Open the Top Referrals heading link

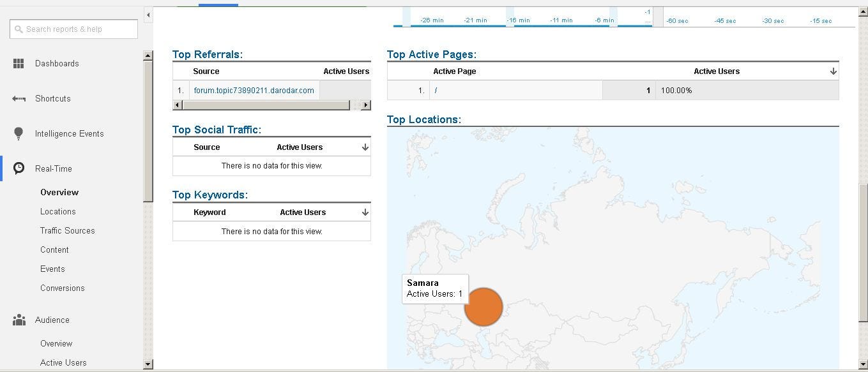point(208,54)
